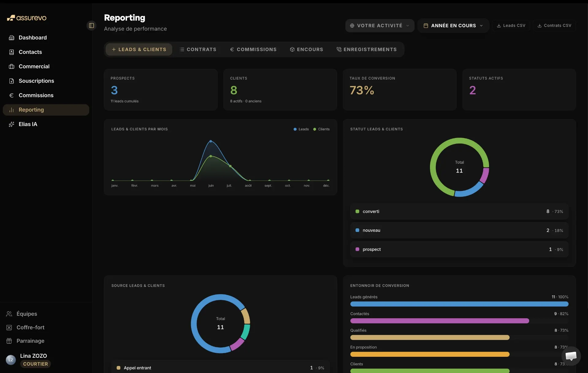
Task: Click the list icon on Contrats tab
Action: pyautogui.click(x=182, y=49)
